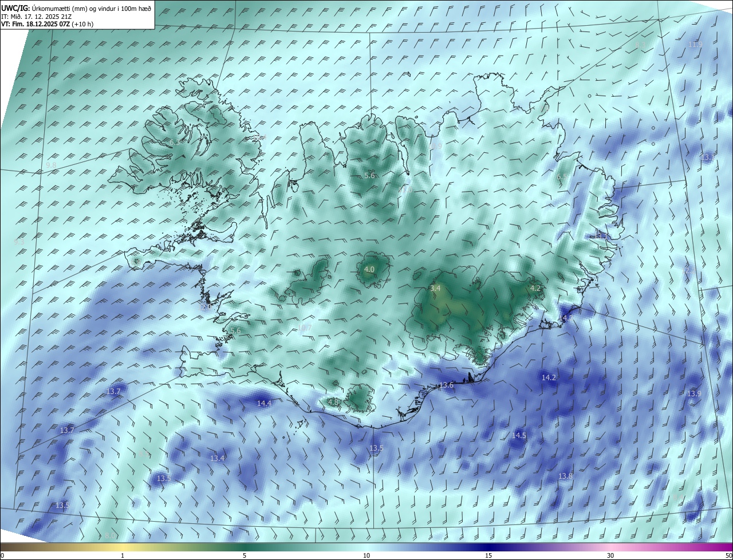The height and width of the screenshot is (560, 733).
Task: Click the 13.4 value in the southwest sea
Action: tap(217, 458)
